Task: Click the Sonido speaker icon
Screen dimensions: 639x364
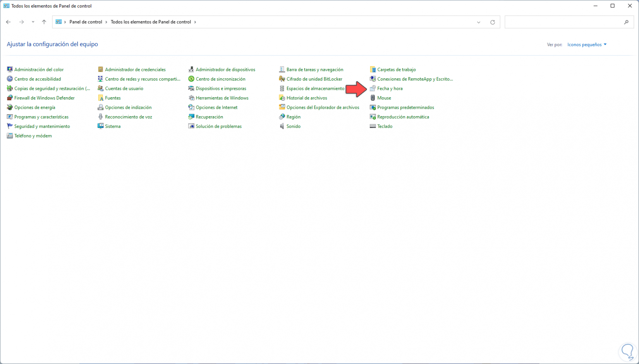Action: point(282,126)
